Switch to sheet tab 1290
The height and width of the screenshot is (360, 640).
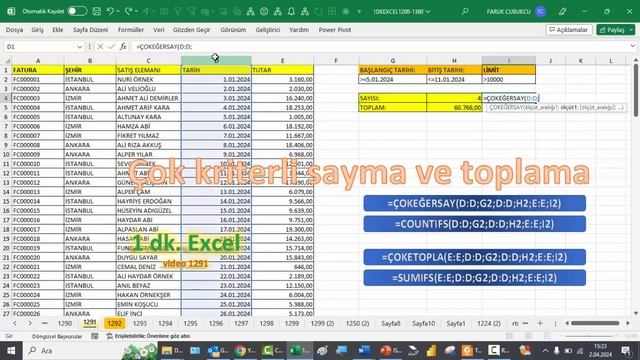[64, 323]
